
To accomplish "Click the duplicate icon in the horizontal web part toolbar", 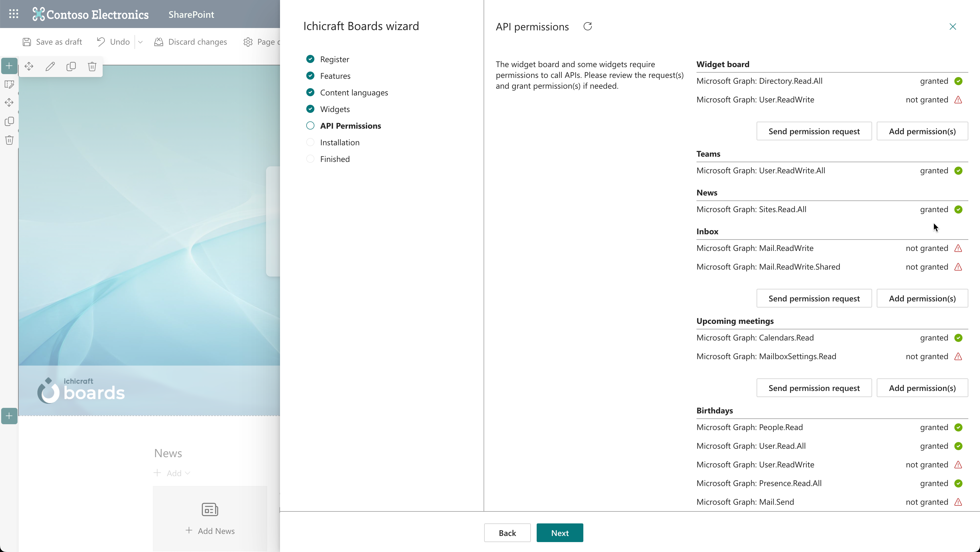I will click(71, 67).
